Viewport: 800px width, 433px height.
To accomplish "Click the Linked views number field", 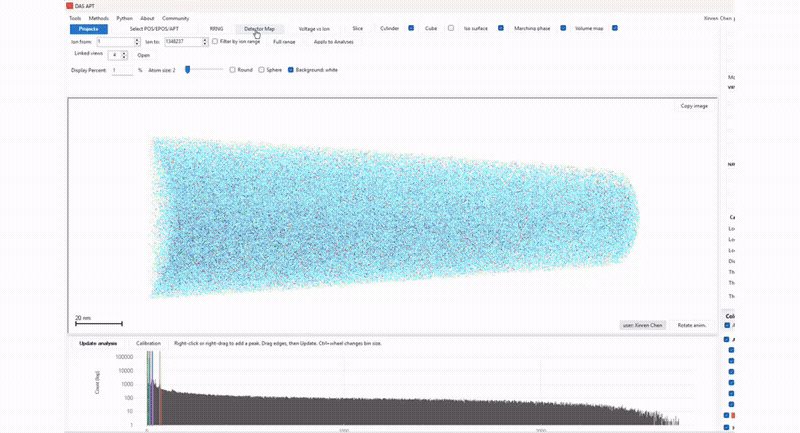I will click(x=114, y=55).
